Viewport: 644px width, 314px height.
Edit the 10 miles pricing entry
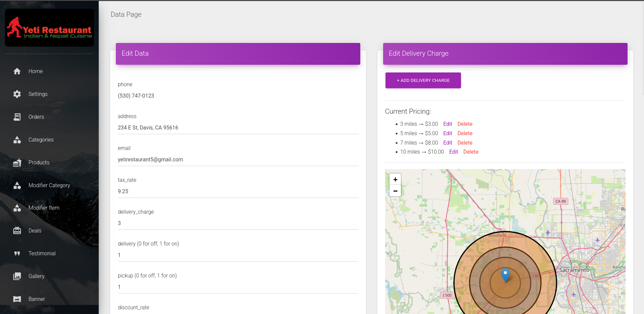[x=454, y=152]
